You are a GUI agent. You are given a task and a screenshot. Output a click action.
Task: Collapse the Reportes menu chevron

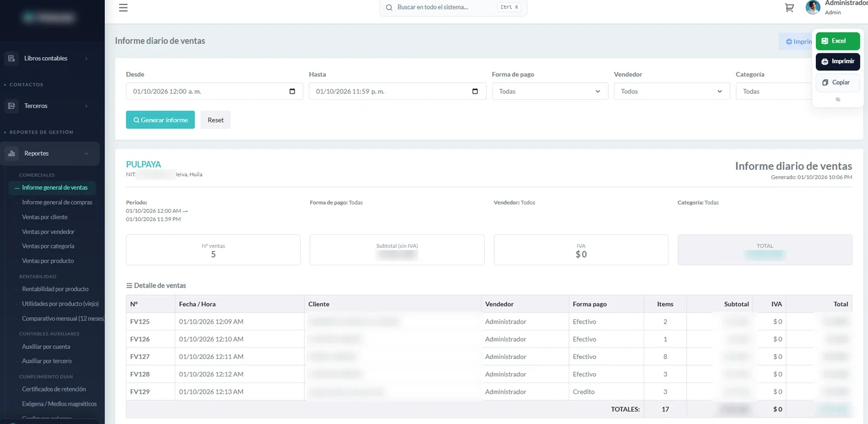(86, 154)
